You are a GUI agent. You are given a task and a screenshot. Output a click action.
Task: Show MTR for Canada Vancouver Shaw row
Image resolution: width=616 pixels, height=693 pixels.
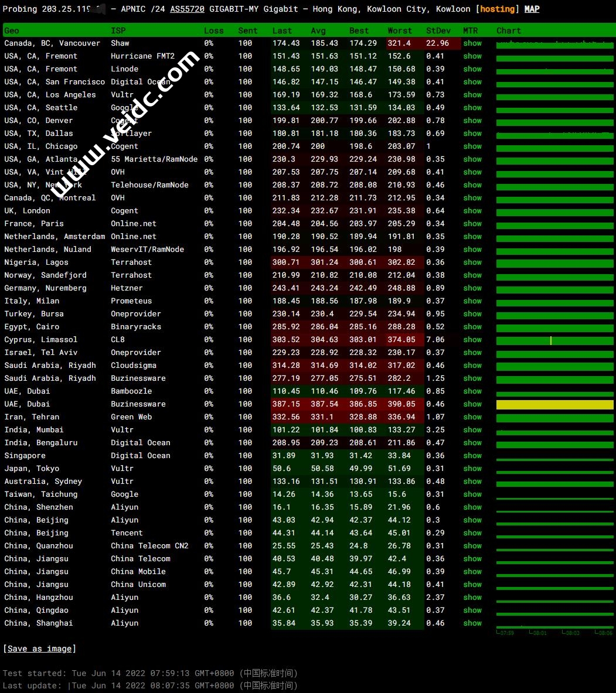pos(472,43)
